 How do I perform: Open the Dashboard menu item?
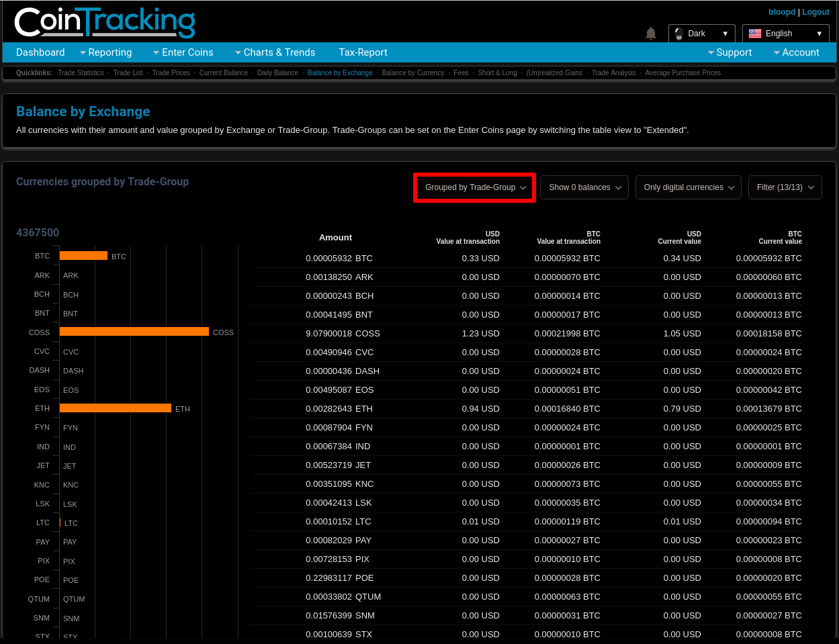click(x=40, y=52)
